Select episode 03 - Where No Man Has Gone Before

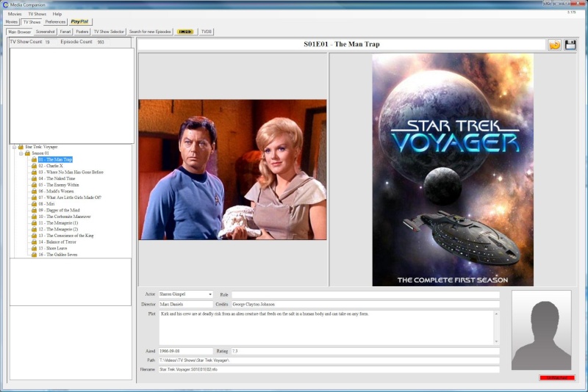(71, 173)
